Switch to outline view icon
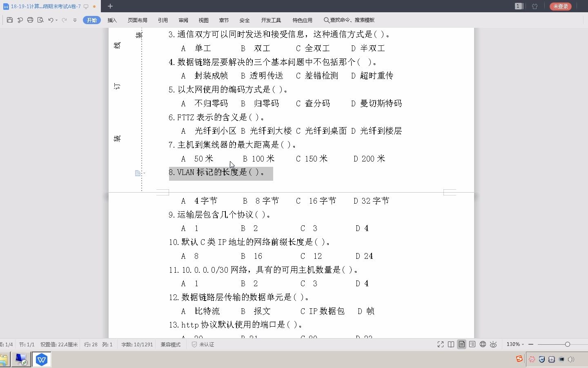The width and height of the screenshot is (588, 368). (472, 344)
